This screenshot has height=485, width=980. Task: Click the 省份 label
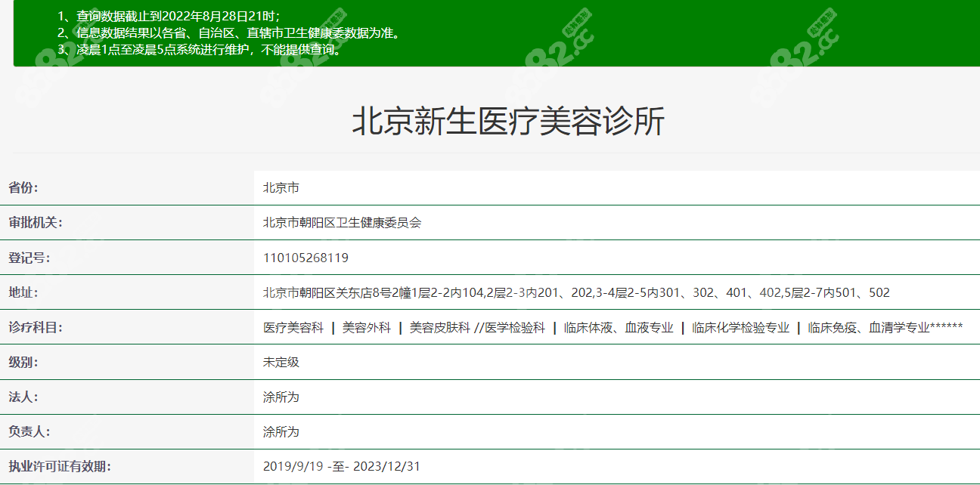(x=23, y=188)
